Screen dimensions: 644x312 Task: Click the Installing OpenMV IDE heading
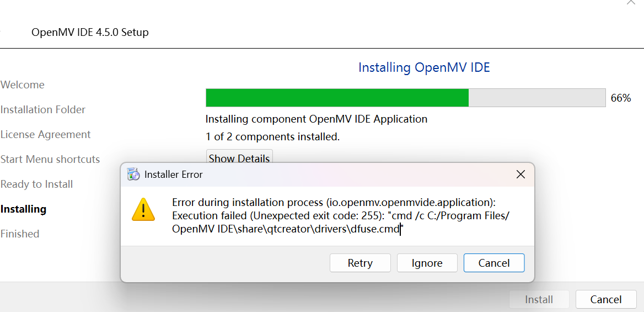424,67
